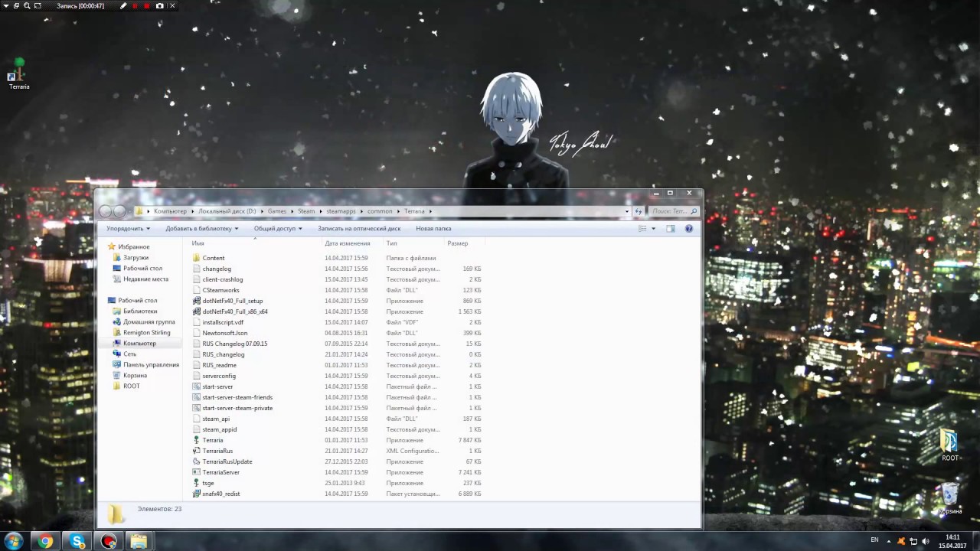This screenshot has height=551, width=980.
Task: Go forward in Explorer navigation
Action: point(119,211)
